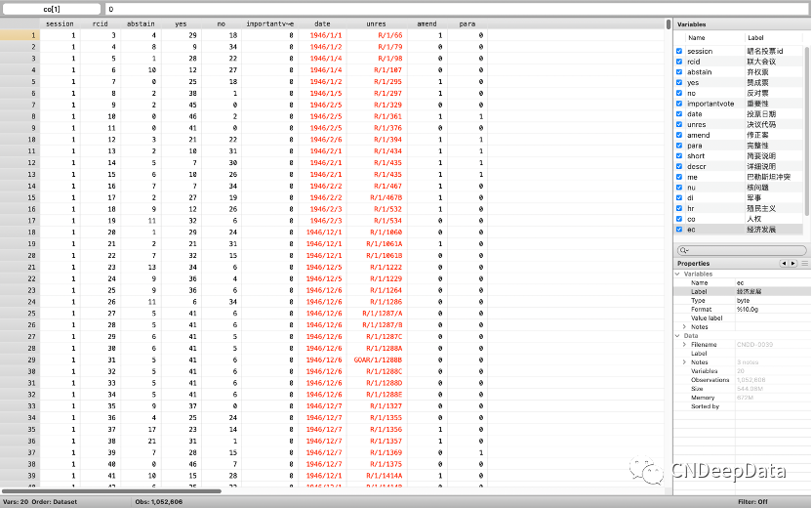The height and width of the screenshot is (508, 812).
Task: Collapse the Data section in Properties
Action: pyautogui.click(x=677, y=335)
